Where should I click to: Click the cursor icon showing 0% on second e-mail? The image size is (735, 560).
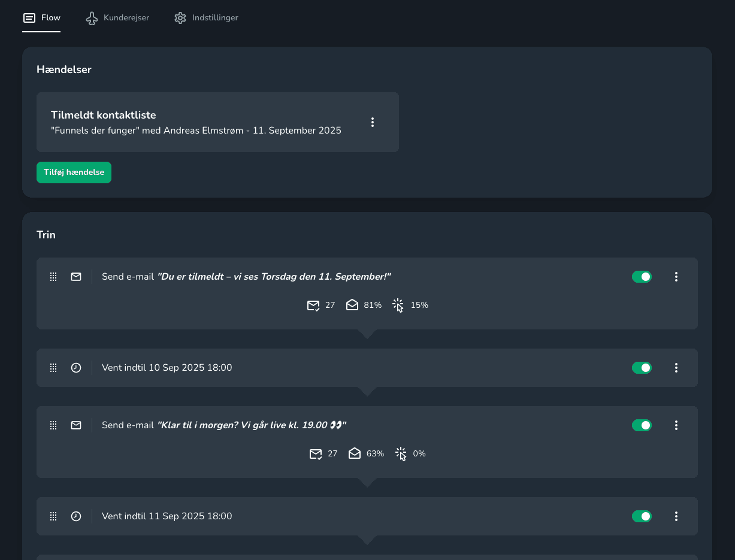click(400, 453)
